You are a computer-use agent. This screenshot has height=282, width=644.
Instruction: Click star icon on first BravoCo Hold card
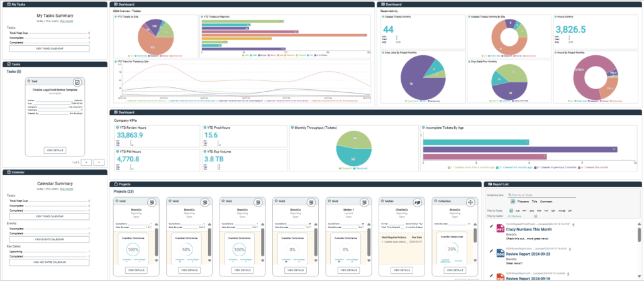pyautogui.click(x=118, y=200)
